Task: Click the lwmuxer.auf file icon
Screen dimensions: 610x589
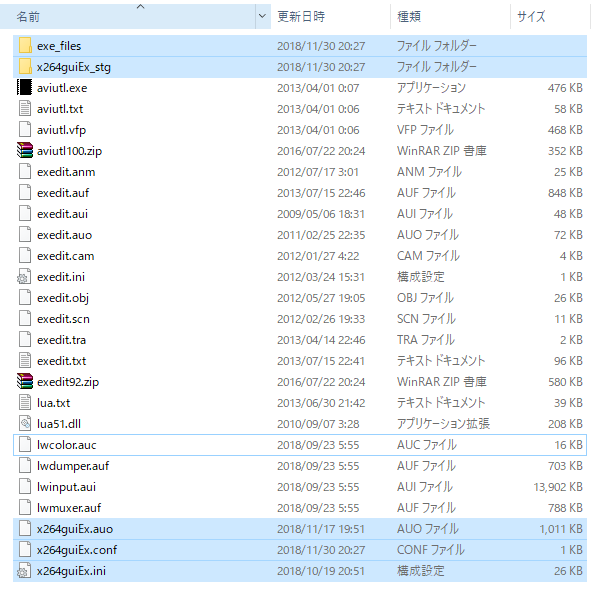Action: [x=25, y=508]
